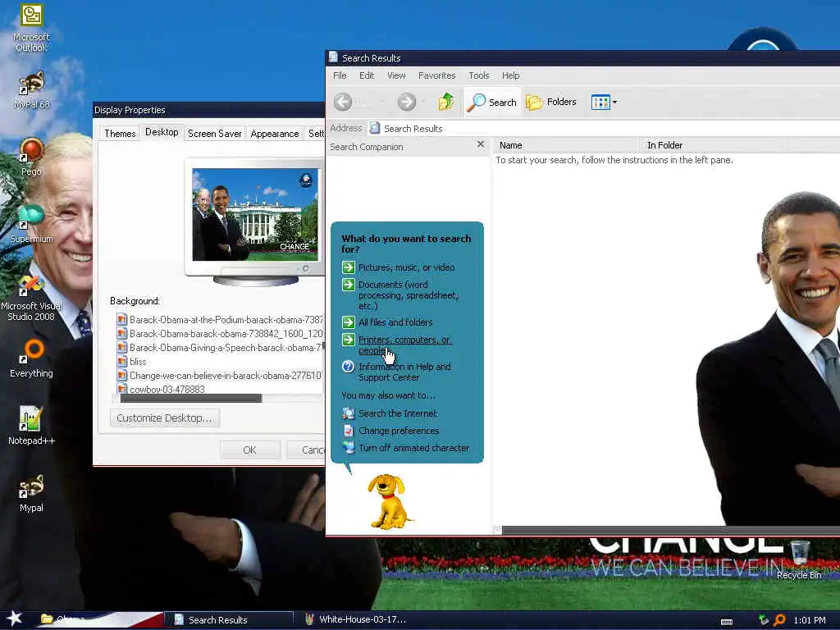The width and height of the screenshot is (840, 630).
Task: Open the Start button star icon
Action: [x=15, y=619]
